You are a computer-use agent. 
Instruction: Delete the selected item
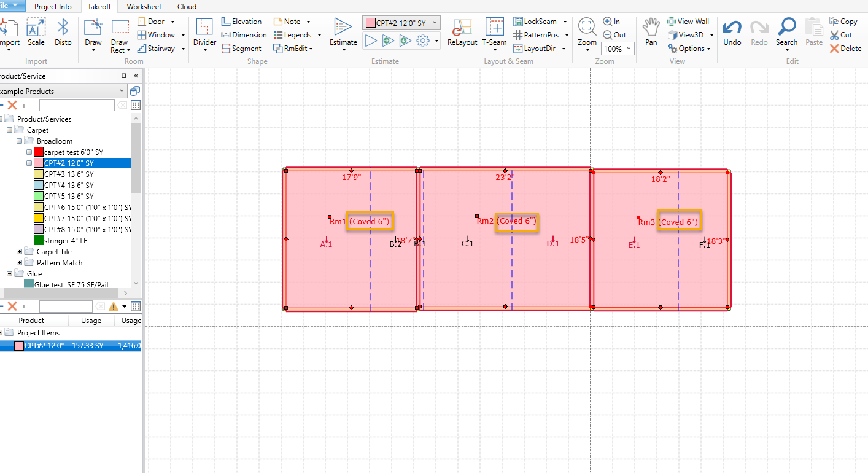point(846,49)
